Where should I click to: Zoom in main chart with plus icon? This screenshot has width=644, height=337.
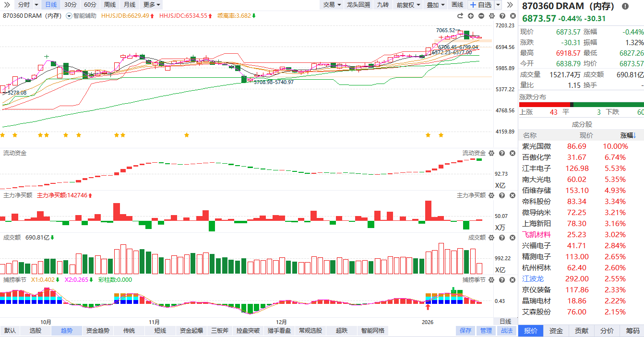471,16
